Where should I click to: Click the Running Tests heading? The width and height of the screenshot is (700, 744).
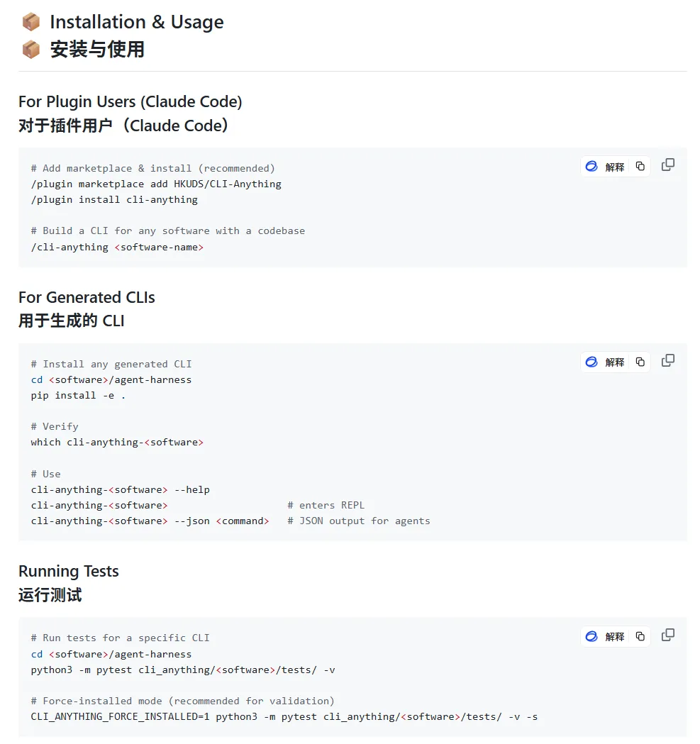pos(69,571)
